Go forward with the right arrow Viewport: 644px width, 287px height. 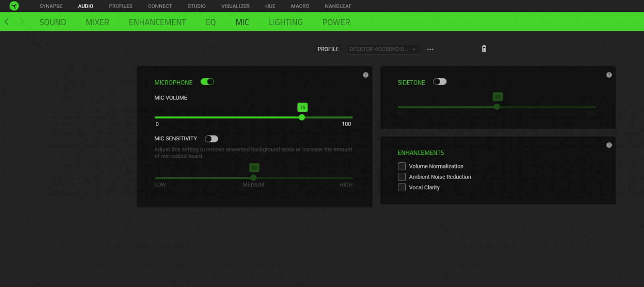[22, 22]
